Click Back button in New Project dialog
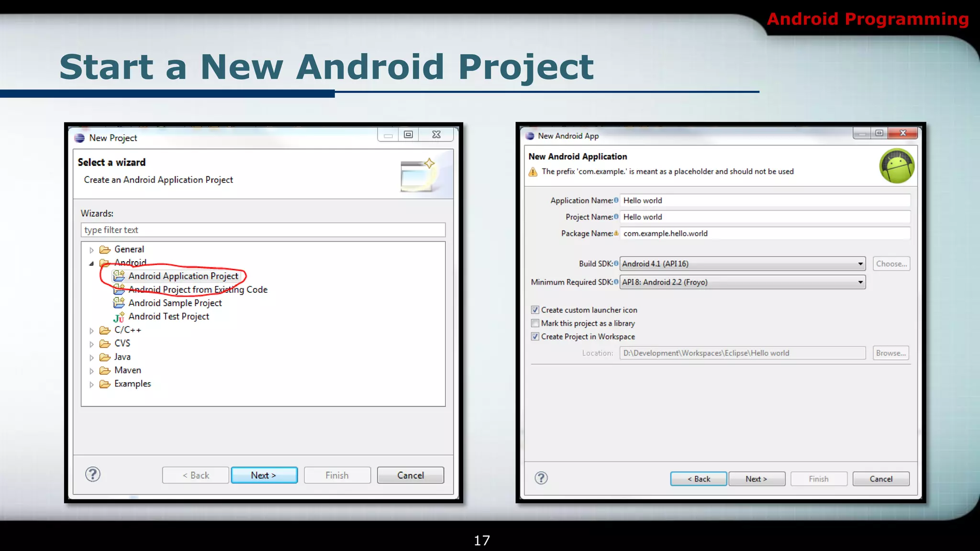The width and height of the screenshot is (980, 551). coord(196,475)
